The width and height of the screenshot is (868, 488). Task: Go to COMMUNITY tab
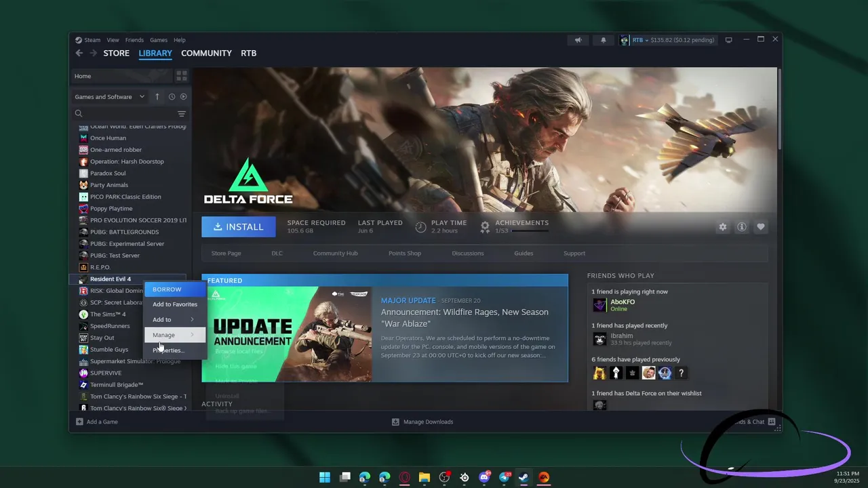coord(206,53)
